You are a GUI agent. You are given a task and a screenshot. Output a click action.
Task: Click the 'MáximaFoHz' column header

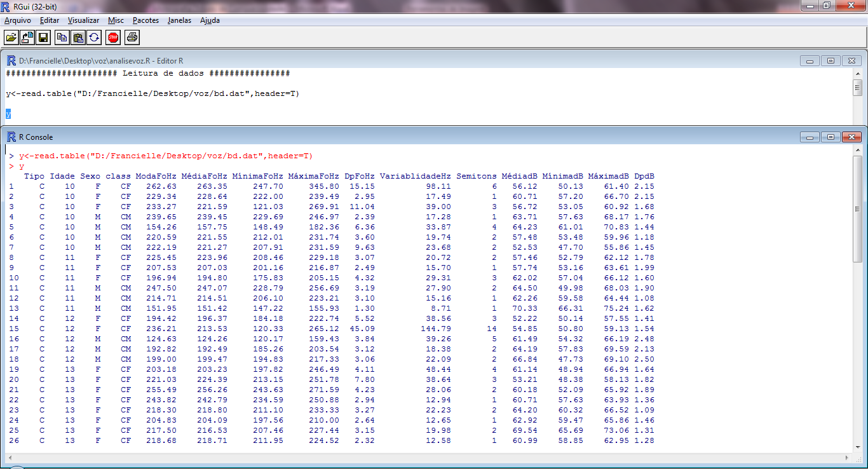click(314, 176)
